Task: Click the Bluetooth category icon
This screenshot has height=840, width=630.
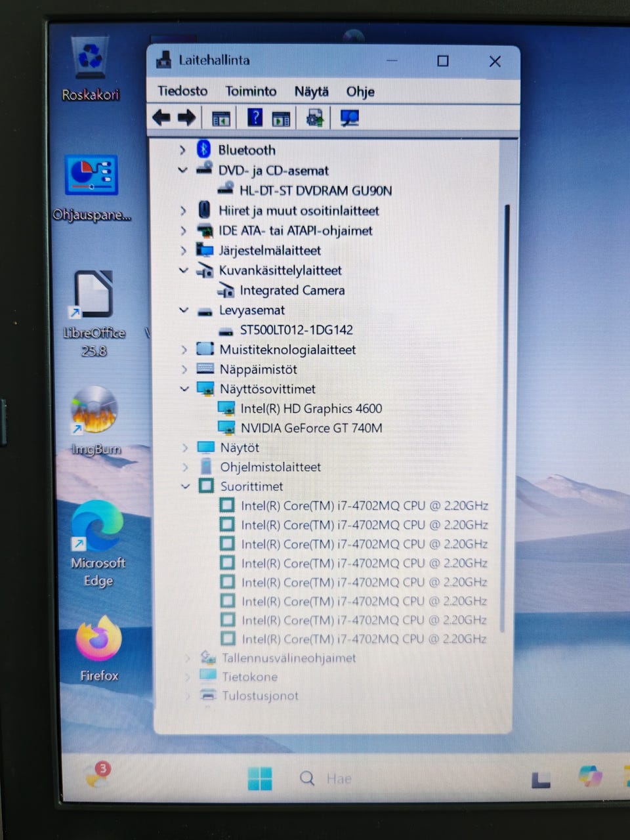Action: (204, 149)
